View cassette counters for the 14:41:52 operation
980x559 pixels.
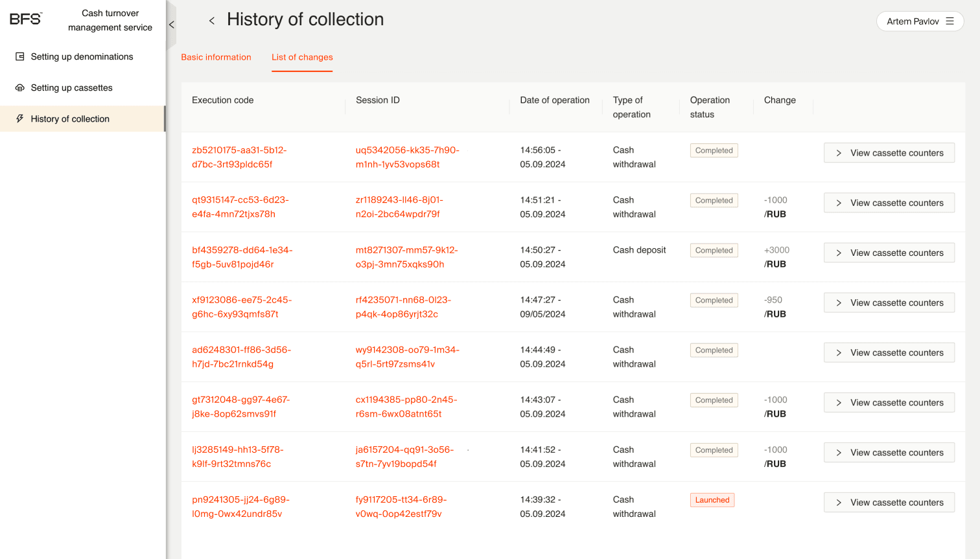point(889,452)
